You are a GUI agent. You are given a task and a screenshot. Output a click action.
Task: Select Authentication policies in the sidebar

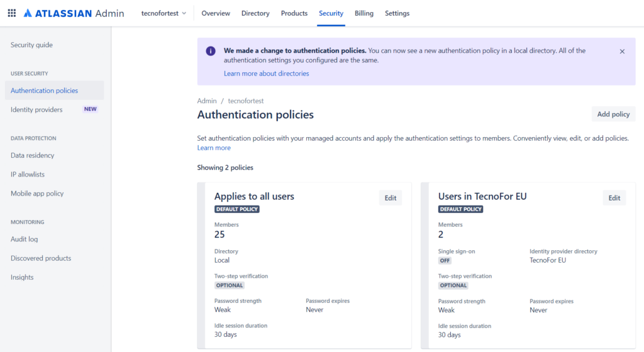(54, 91)
